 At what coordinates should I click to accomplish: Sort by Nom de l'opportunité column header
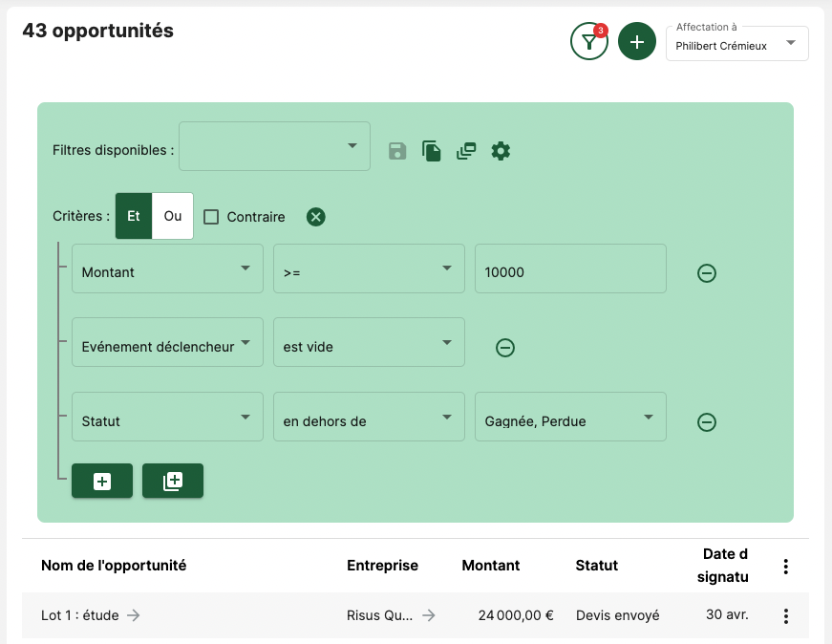coord(114,566)
